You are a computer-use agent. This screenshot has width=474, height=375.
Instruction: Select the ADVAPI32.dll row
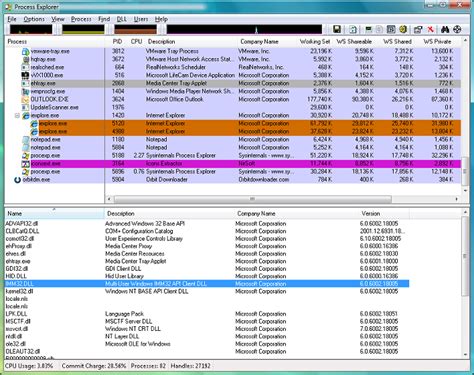click(207, 224)
